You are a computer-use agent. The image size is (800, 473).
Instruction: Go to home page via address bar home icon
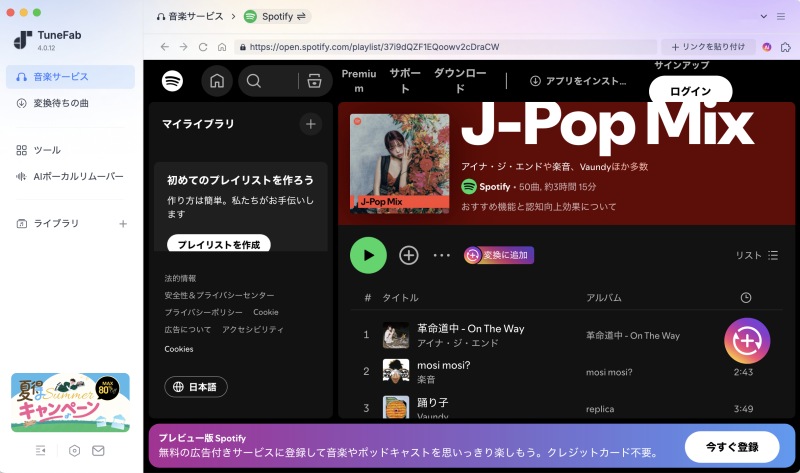(222, 47)
